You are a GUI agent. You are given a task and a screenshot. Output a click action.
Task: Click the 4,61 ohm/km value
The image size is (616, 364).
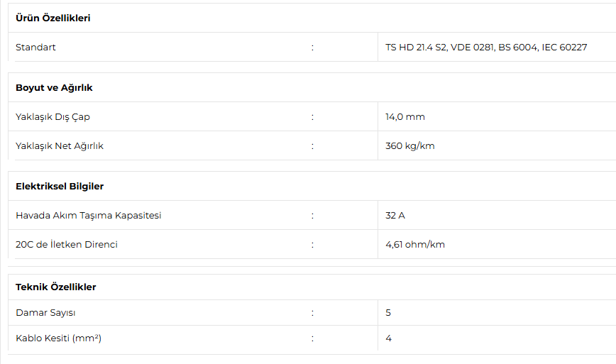tap(415, 244)
